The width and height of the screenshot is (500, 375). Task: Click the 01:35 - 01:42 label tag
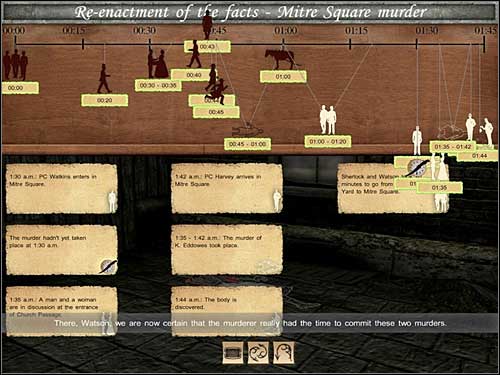(453, 147)
